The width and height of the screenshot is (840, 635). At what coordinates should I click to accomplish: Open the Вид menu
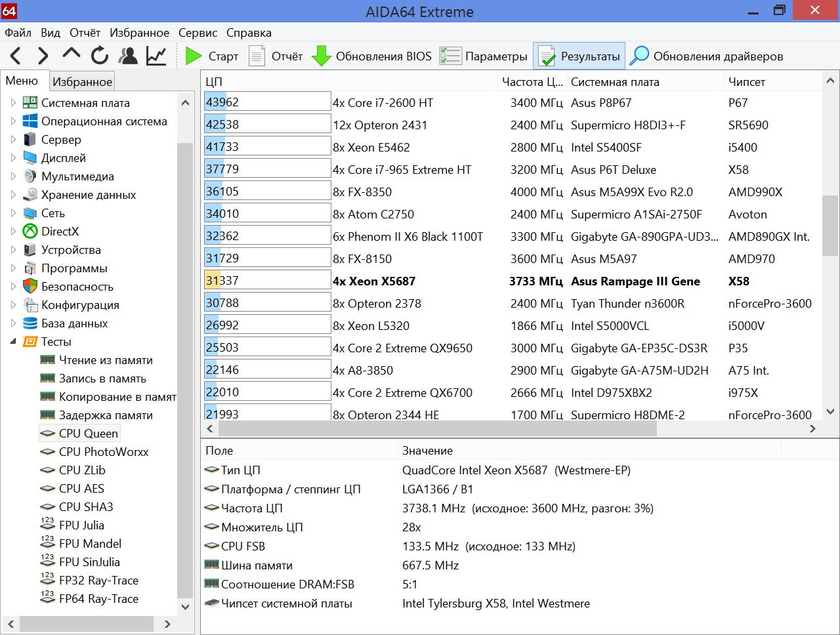coord(51,33)
